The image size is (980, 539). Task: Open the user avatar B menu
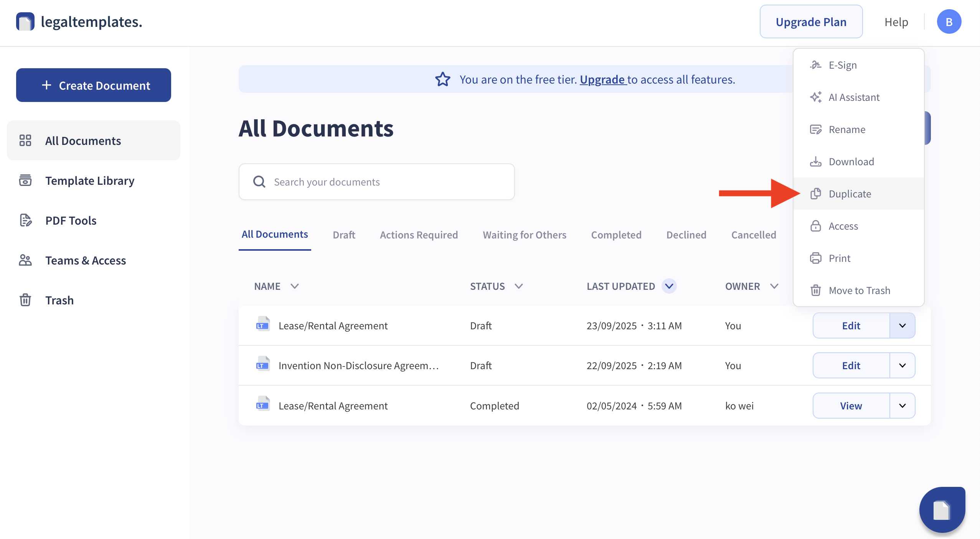tap(949, 22)
